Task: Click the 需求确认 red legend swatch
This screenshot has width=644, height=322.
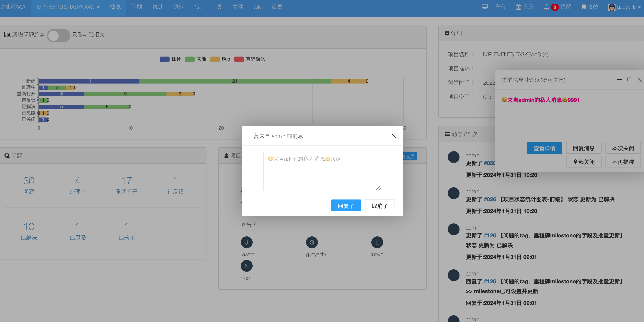Action: (239, 59)
